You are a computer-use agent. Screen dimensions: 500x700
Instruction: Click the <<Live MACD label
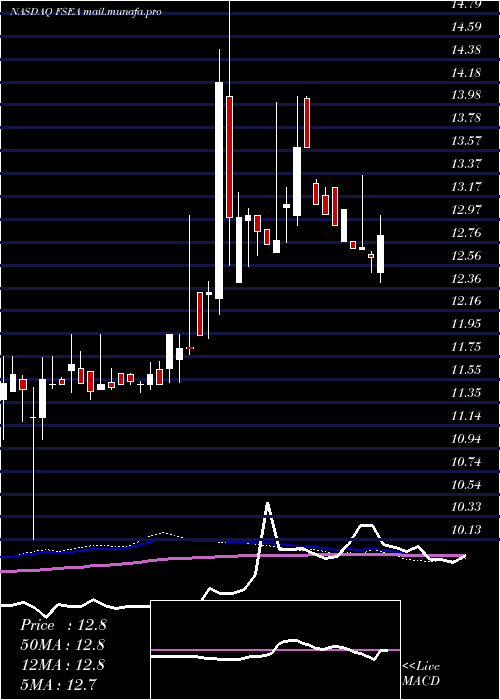pyautogui.click(x=421, y=674)
